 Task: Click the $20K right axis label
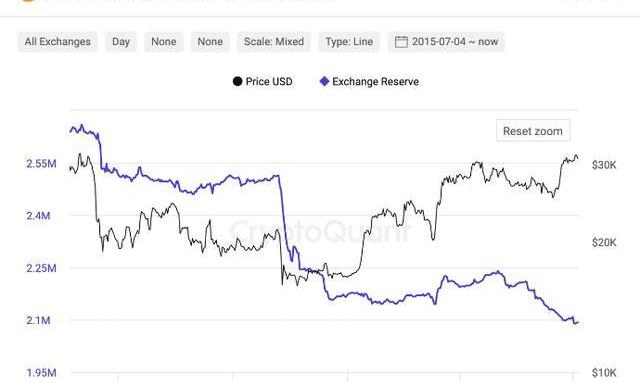coord(604,243)
